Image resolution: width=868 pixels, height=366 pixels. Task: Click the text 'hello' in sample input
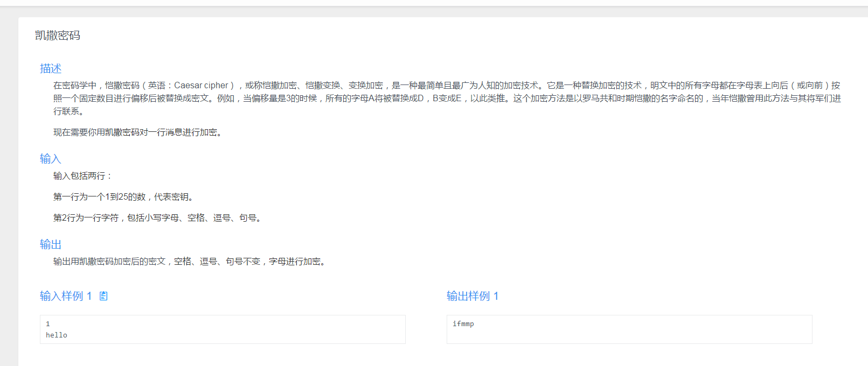(x=57, y=335)
